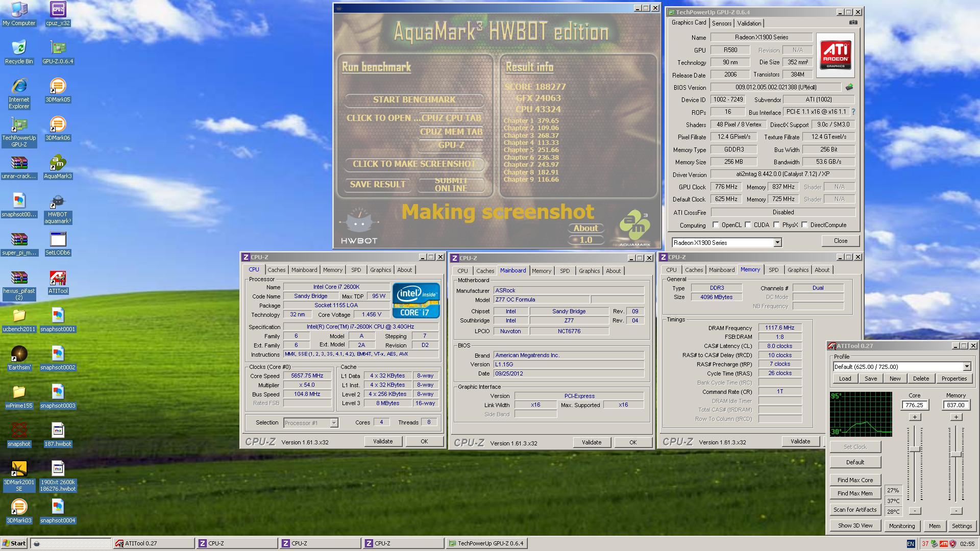Launch 3DMark06 desktop shortcut
The image size is (980, 551).
click(x=58, y=129)
